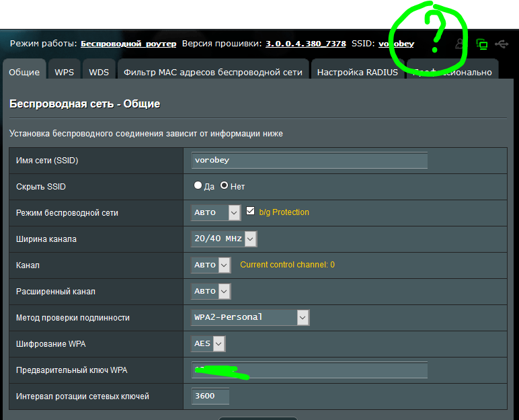The image size is (519, 420).
Task: Open the WPA encryption AES dropdown
Action: [x=208, y=343]
